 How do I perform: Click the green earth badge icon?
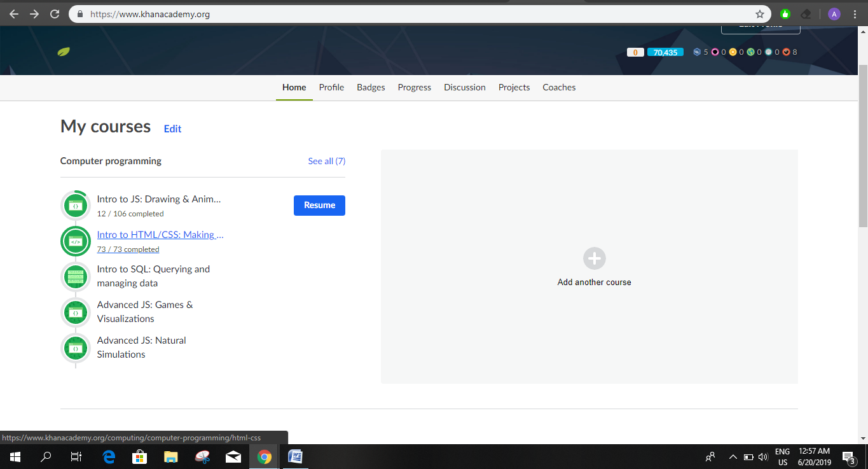(x=750, y=52)
